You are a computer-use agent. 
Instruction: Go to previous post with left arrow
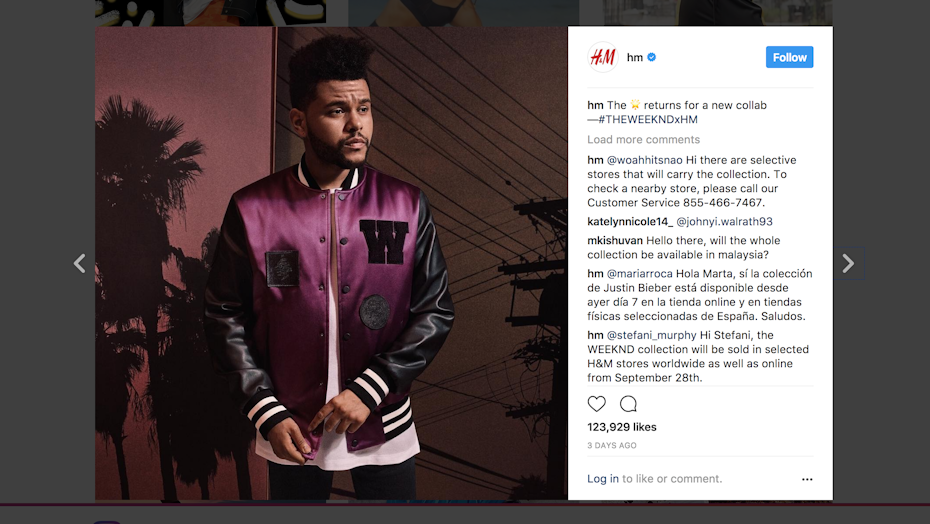pyautogui.click(x=79, y=263)
